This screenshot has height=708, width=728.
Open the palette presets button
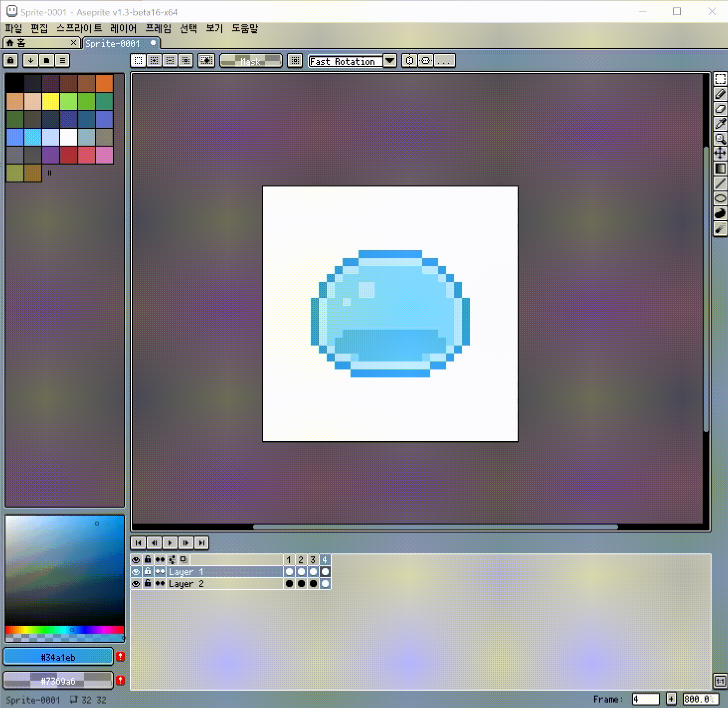tap(47, 61)
